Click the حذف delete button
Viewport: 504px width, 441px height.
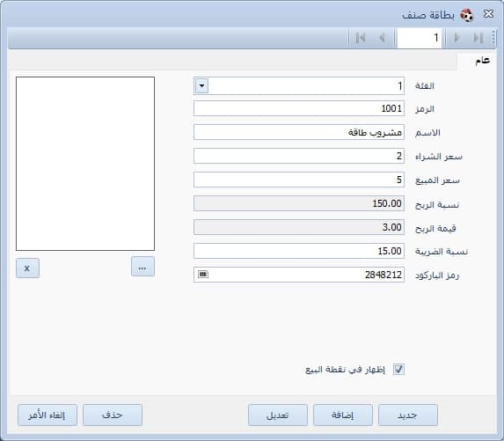pyautogui.click(x=113, y=415)
